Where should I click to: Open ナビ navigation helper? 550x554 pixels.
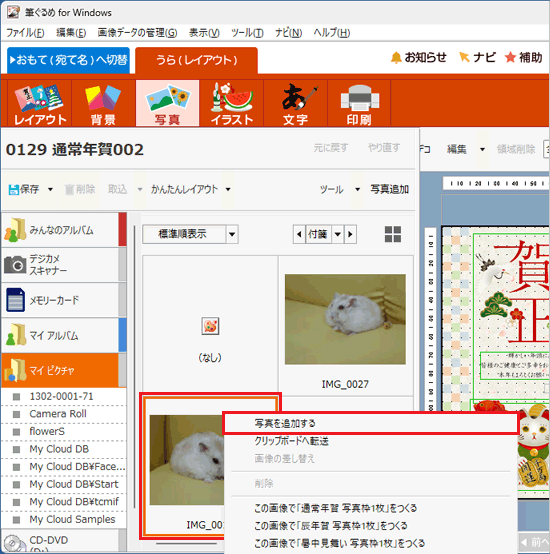(x=477, y=57)
